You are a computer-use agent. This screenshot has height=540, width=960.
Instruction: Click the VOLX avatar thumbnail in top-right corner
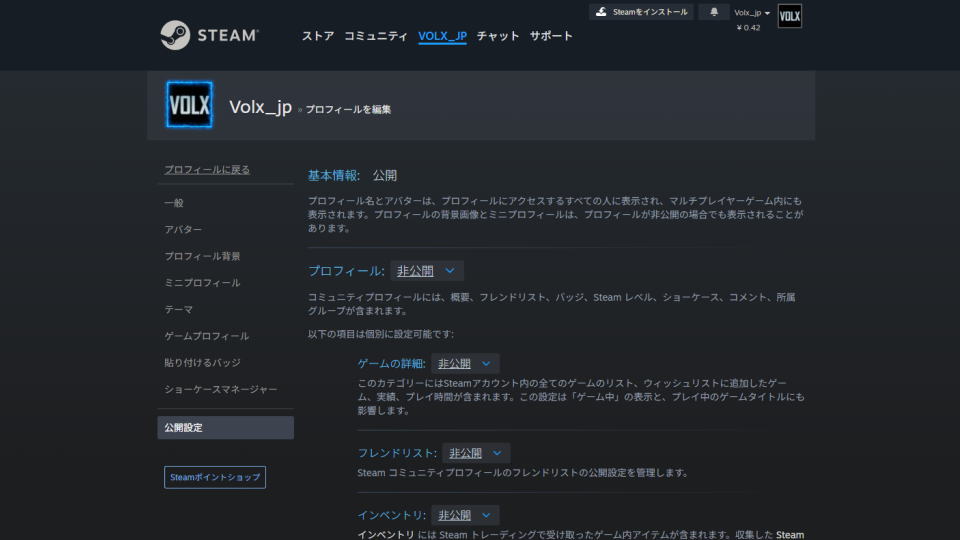point(790,17)
